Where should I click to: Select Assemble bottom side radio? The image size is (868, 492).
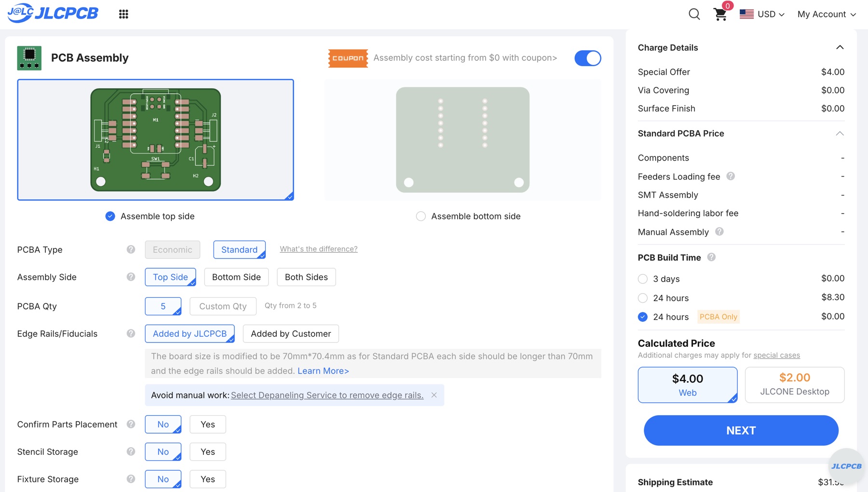pyautogui.click(x=421, y=216)
